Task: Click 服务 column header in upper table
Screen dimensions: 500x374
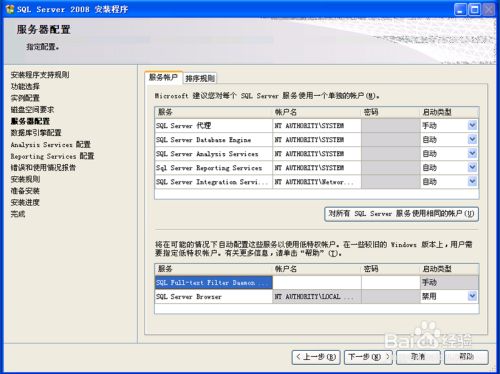Action: pyautogui.click(x=213, y=112)
